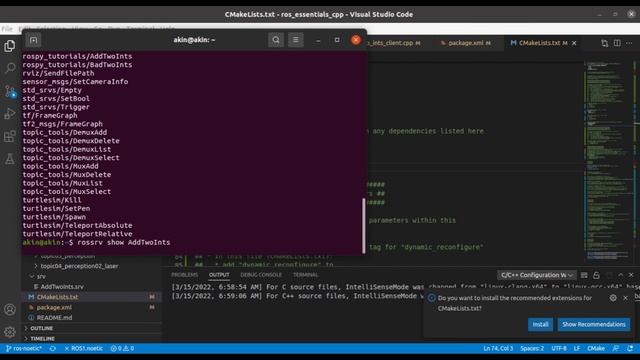640x360 pixels.
Task: Click Spaces: 2 indentation setting
Action: [532, 349]
